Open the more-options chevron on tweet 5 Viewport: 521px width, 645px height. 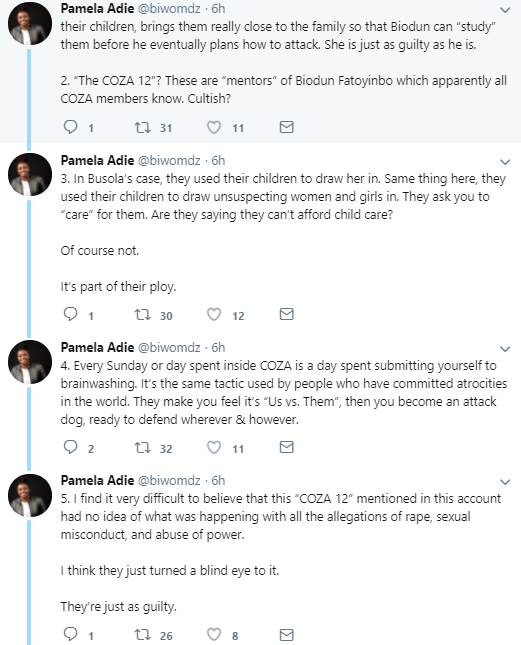tap(505, 482)
